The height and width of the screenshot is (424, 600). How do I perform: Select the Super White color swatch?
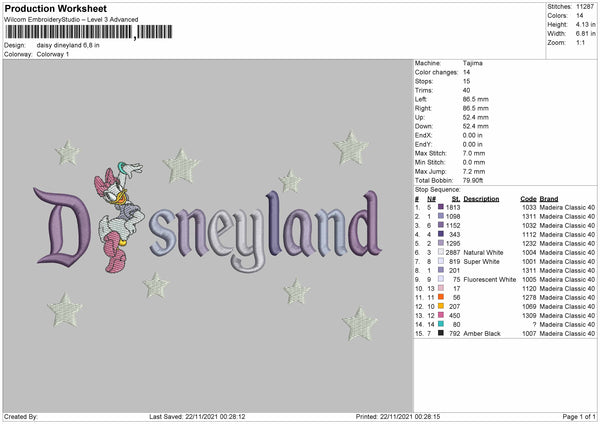(x=441, y=261)
